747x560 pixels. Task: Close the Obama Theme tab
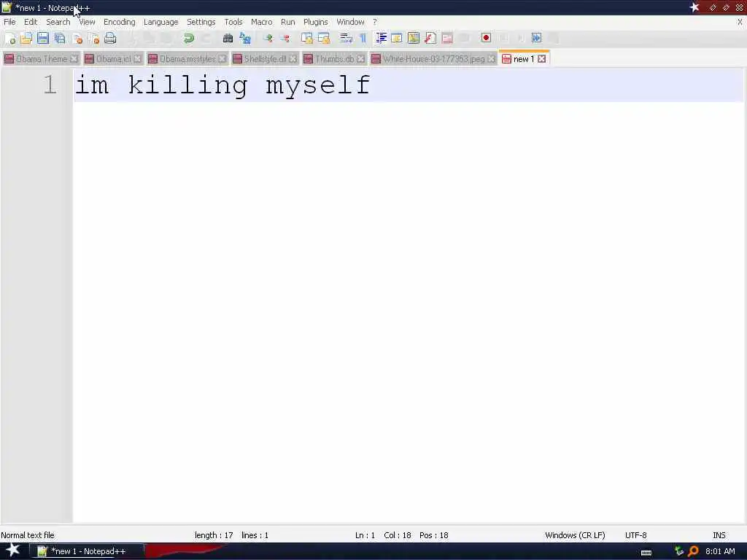pos(74,59)
